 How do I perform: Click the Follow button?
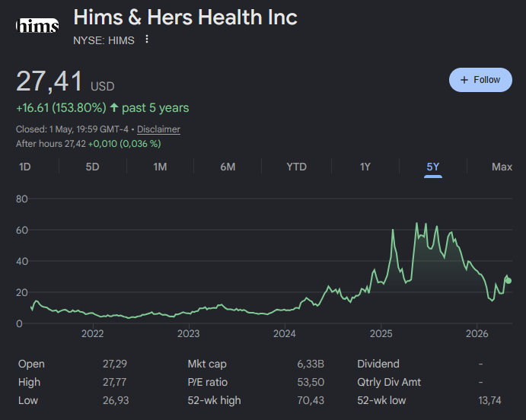coord(480,80)
